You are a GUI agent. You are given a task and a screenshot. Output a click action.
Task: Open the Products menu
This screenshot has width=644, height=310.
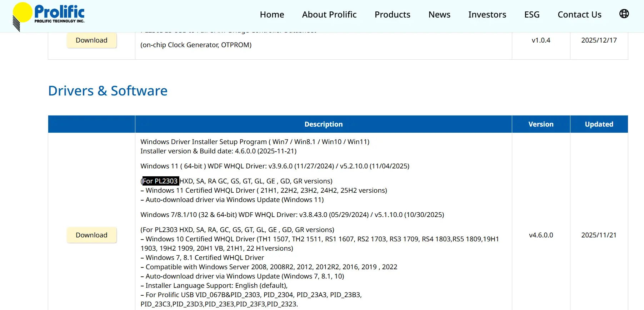point(392,15)
